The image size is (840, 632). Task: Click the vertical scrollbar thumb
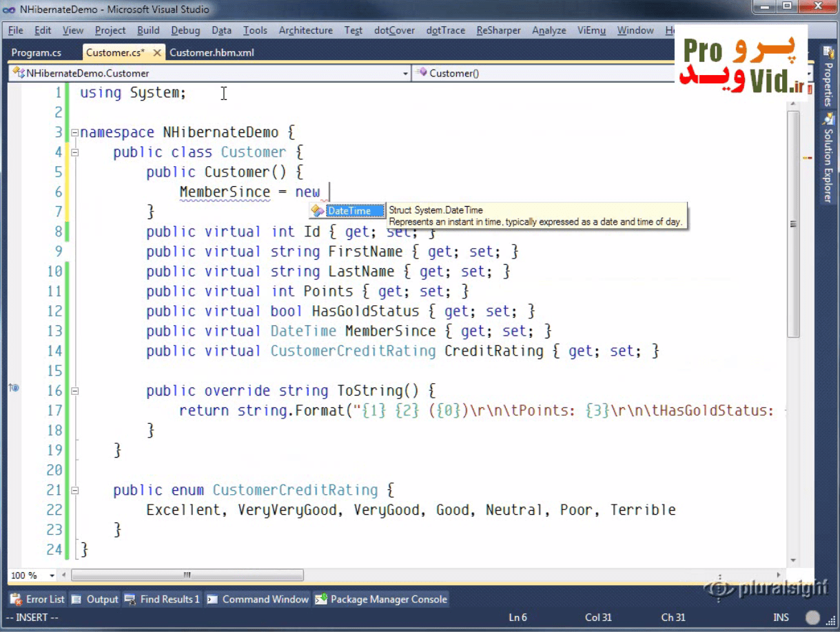point(793,224)
